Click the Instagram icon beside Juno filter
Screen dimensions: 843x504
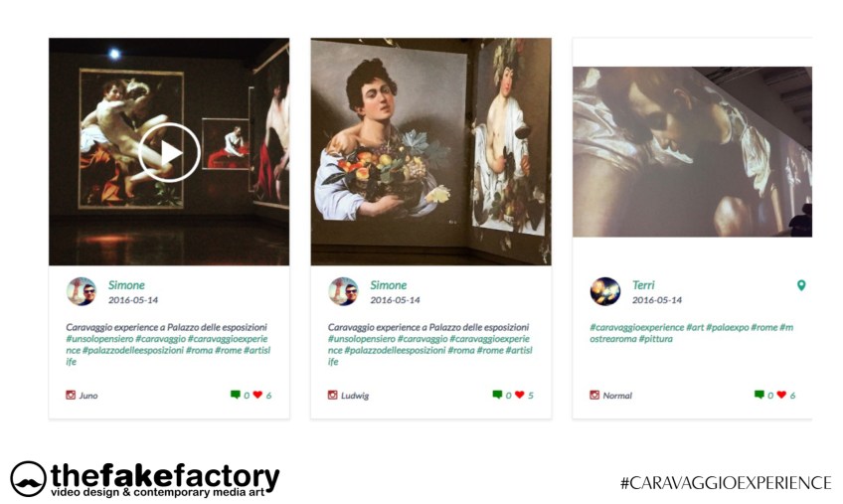click(x=71, y=395)
